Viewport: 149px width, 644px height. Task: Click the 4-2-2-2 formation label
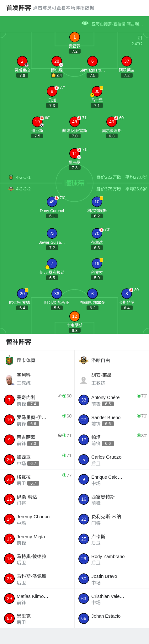tap(23, 189)
